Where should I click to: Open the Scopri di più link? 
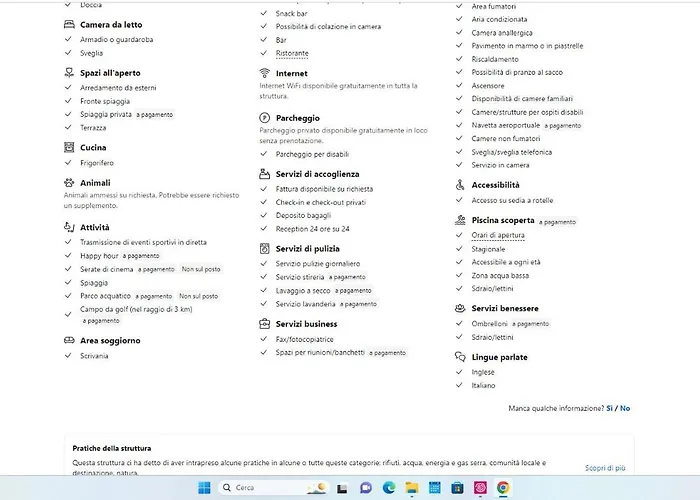(x=605, y=468)
